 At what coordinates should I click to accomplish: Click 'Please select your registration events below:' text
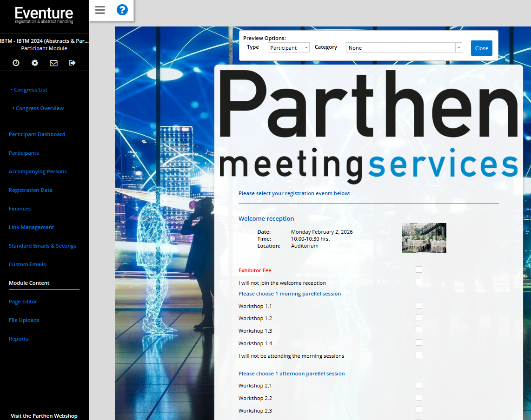pyautogui.click(x=294, y=193)
